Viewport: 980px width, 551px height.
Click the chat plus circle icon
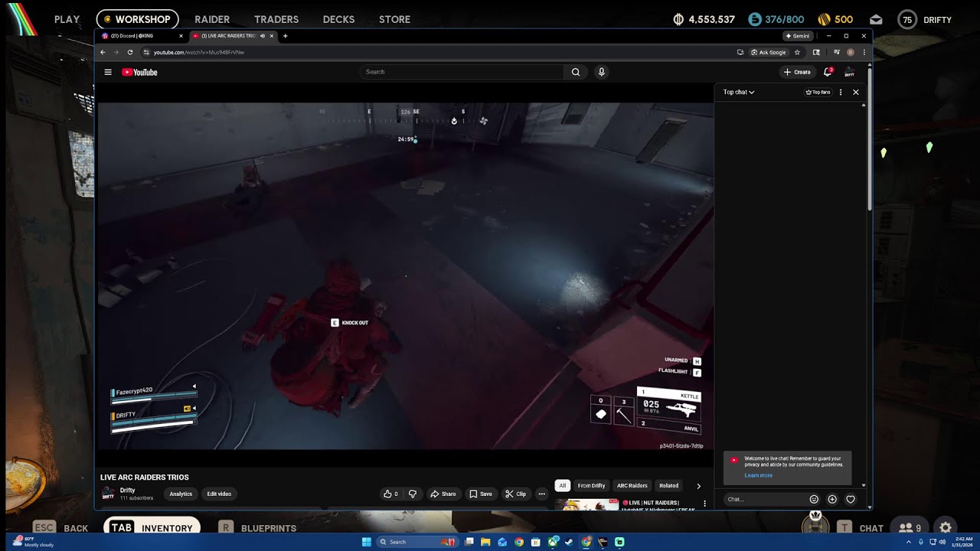(x=832, y=499)
